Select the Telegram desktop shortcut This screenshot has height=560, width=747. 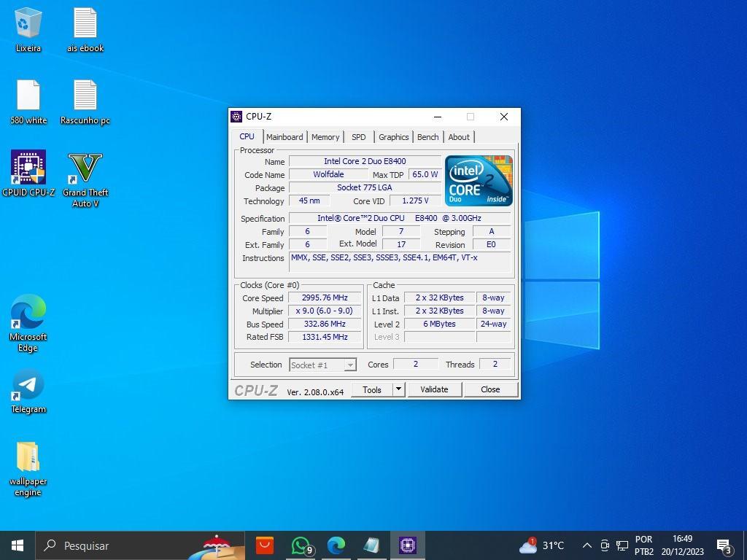tap(28, 392)
